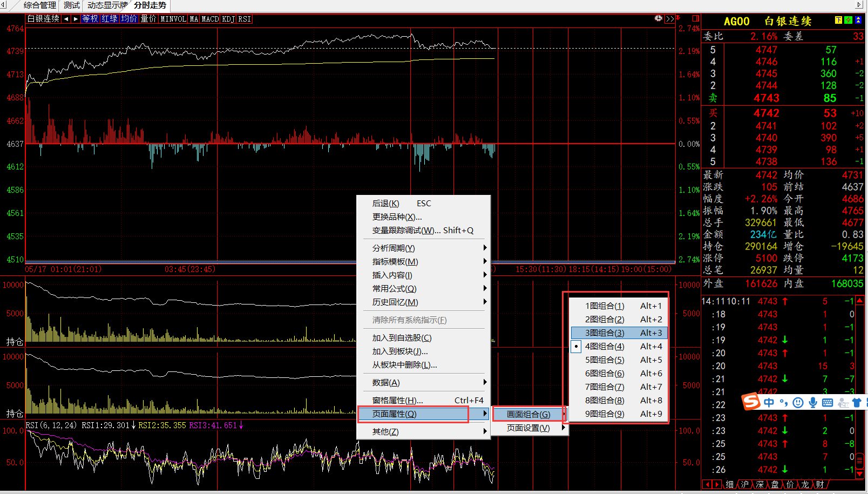Image resolution: width=868 pixels, height=494 pixels.
Task: Click Sogou punctuation mode icon
Action: point(783,403)
